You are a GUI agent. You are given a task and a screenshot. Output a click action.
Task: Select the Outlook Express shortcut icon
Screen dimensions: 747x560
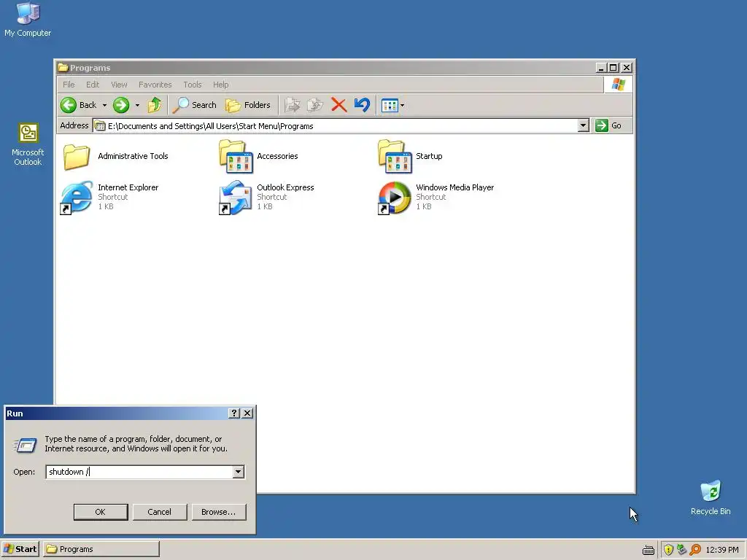(236, 197)
